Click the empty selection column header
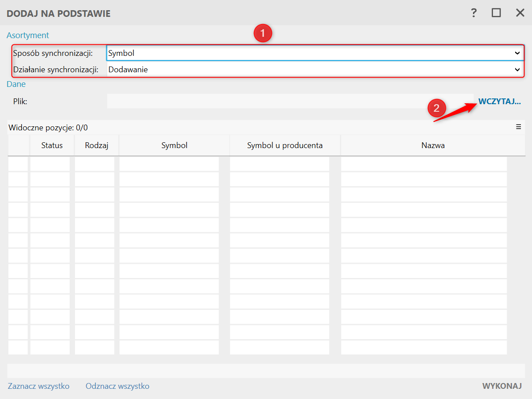 pos(19,145)
